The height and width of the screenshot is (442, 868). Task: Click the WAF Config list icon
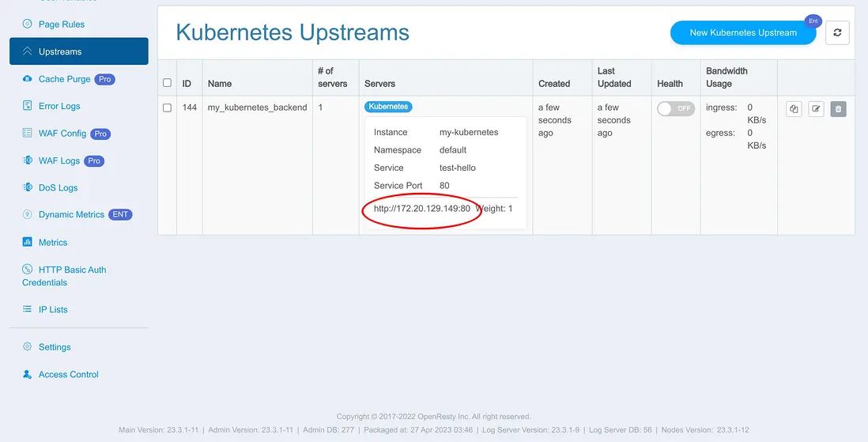coord(27,133)
